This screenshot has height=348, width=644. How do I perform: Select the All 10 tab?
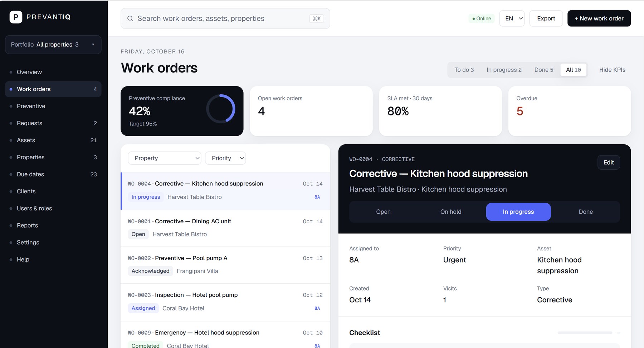(573, 70)
